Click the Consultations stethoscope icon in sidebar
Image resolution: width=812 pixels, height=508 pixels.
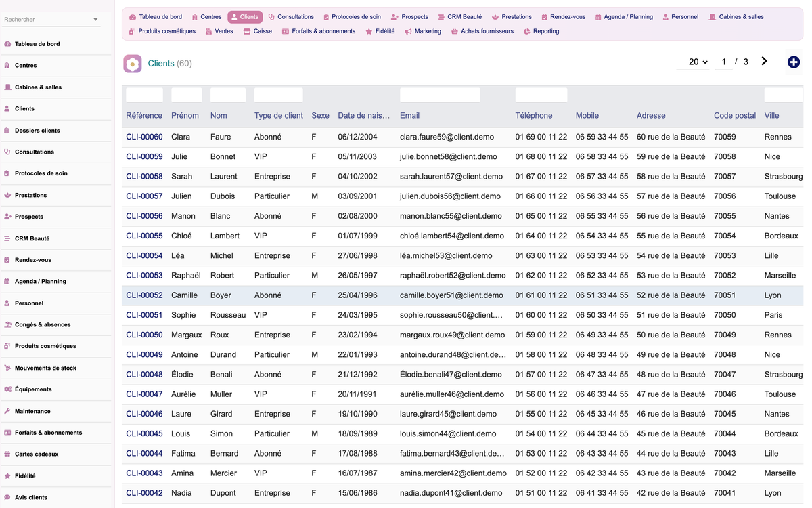click(7, 152)
